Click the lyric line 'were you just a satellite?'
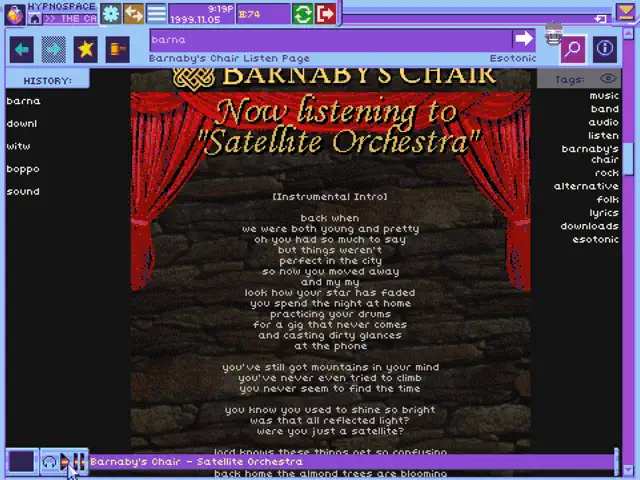Viewport: 640px width, 480px height. point(330,431)
